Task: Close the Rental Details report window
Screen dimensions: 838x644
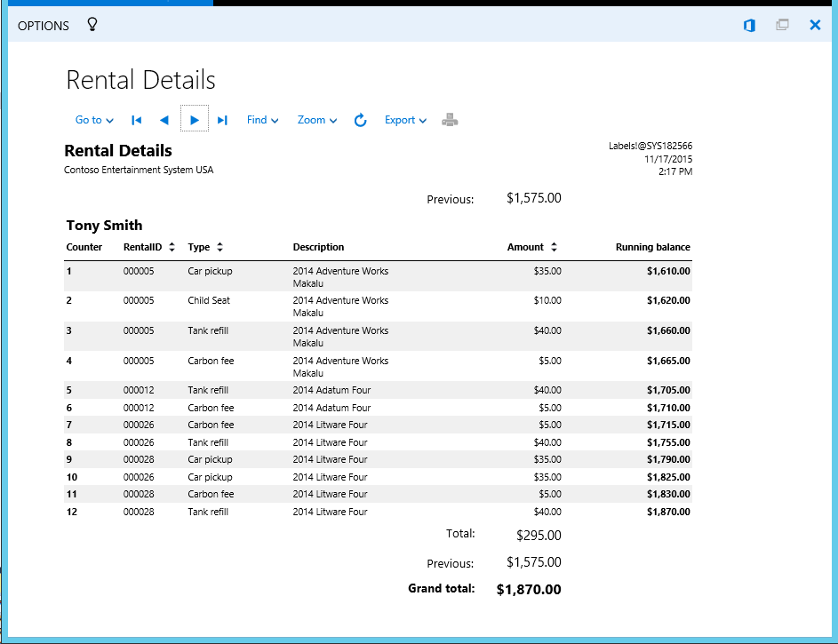Action: point(815,25)
